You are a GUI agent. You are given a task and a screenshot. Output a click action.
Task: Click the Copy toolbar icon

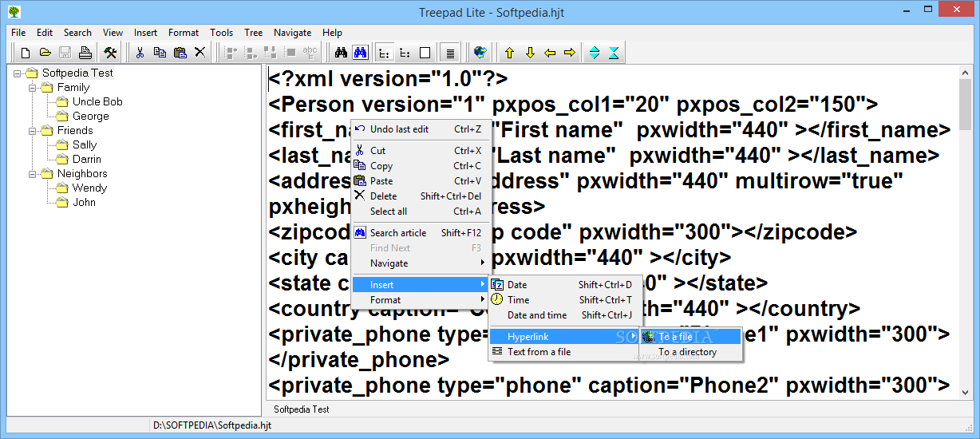(160, 53)
